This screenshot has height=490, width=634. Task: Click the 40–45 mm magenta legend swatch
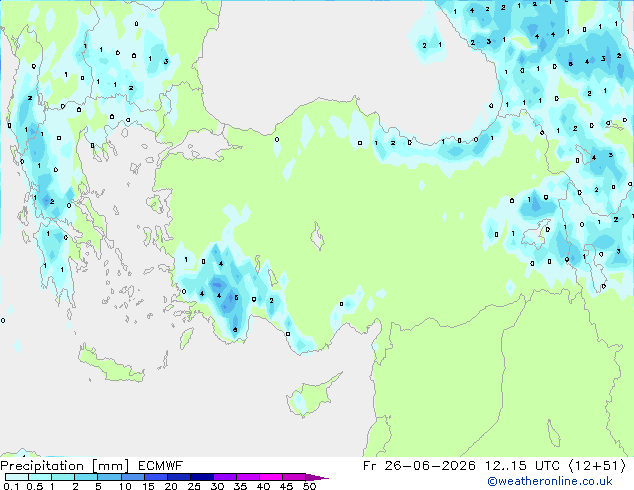tap(271, 477)
